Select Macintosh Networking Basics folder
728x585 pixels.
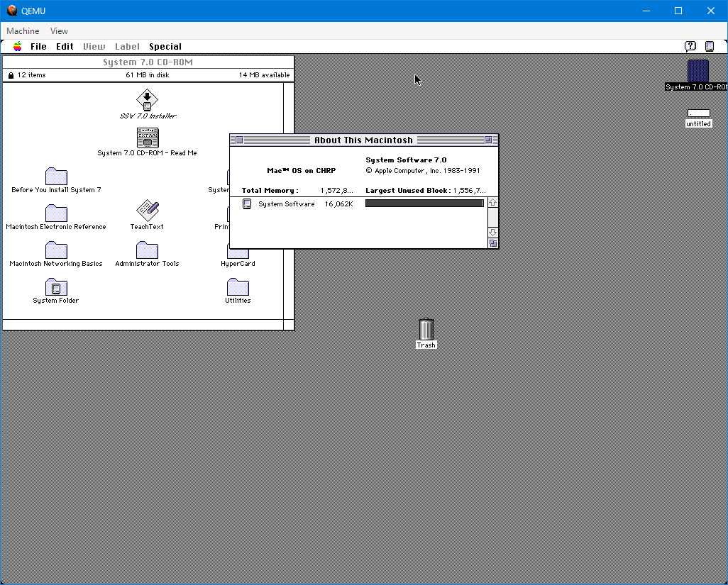56,250
